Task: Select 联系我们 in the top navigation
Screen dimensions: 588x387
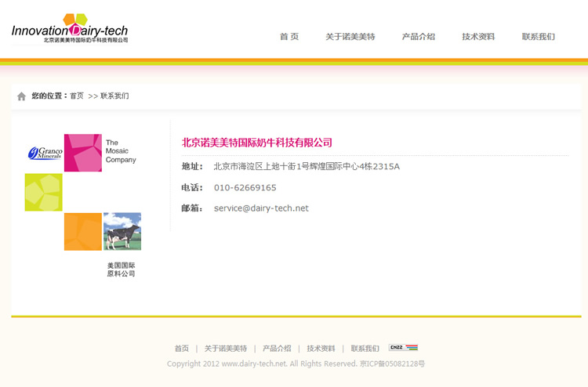Action: (539, 37)
